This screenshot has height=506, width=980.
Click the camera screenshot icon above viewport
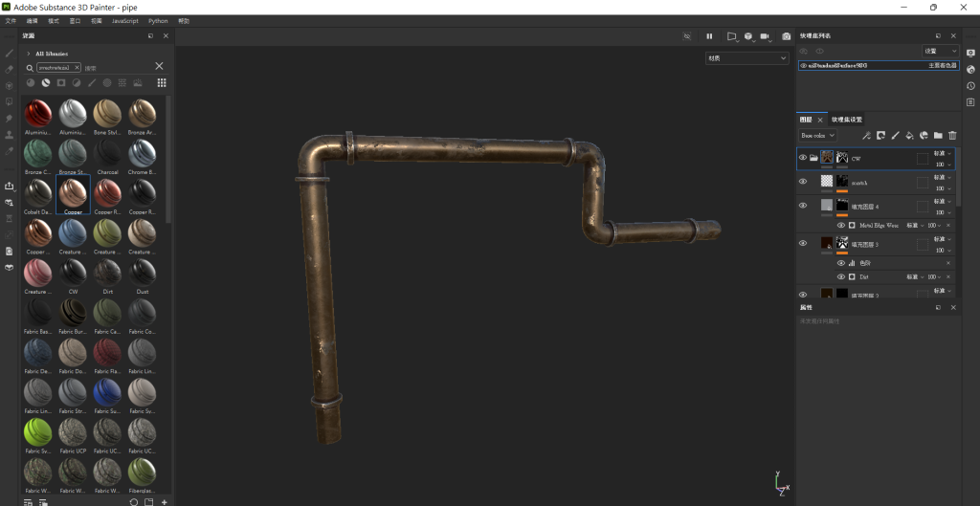click(787, 36)
